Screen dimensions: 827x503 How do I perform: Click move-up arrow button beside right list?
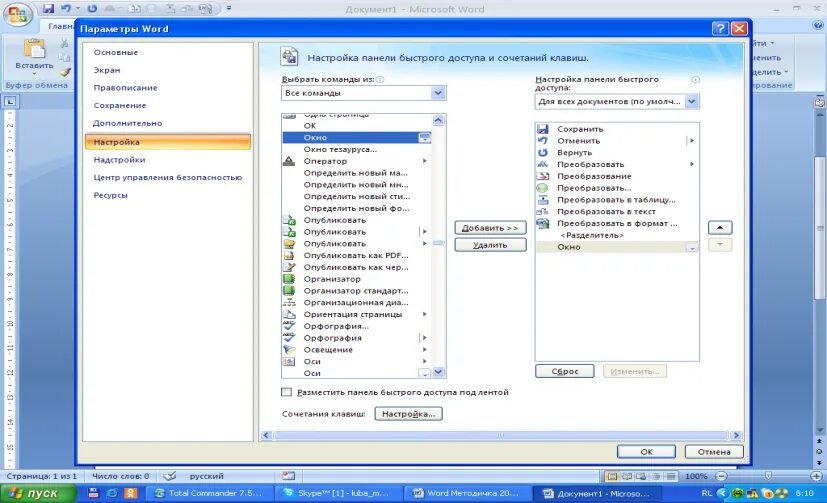[720, 228]
